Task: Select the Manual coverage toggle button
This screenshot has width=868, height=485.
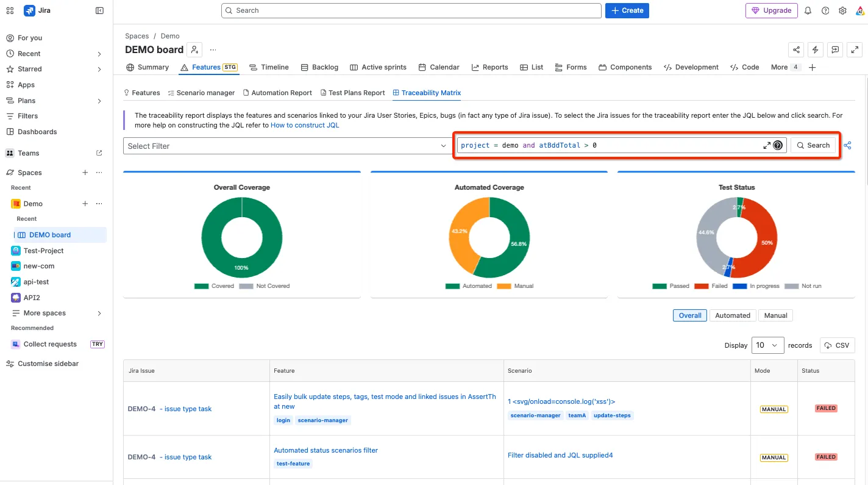Action: click(x=776, y=315)
